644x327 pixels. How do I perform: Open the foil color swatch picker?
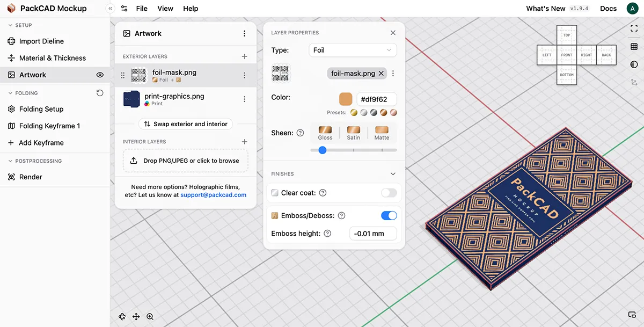pyautogui.click(x=346, y=99)
